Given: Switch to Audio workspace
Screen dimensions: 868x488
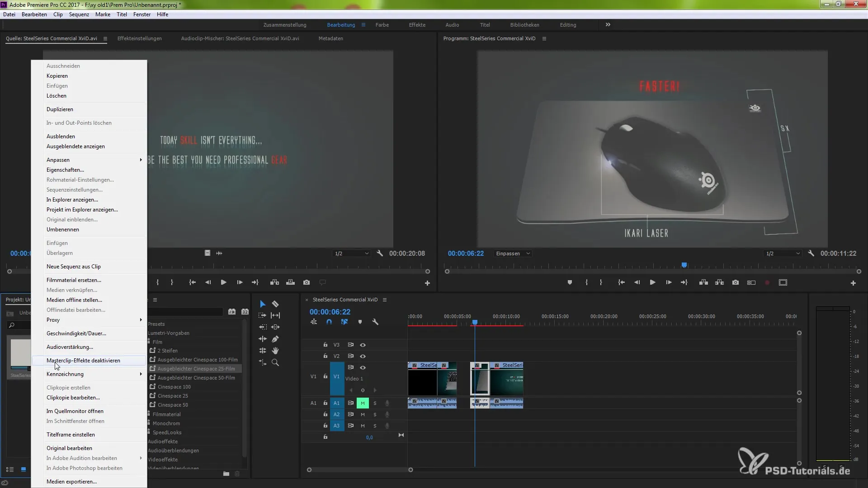Looking at the screenshot, I should point(452,25).
